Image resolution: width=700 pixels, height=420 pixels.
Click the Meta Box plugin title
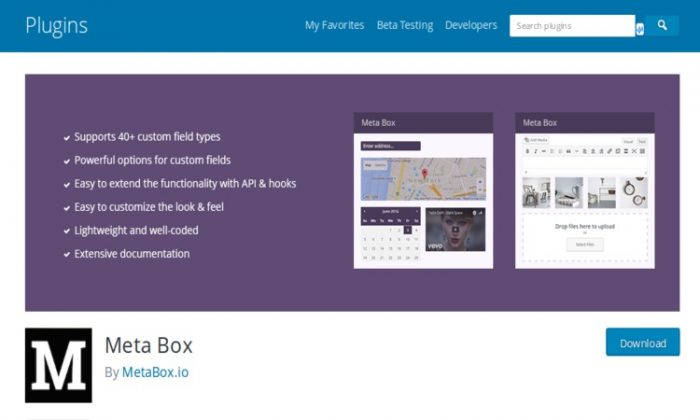(149, 345)
